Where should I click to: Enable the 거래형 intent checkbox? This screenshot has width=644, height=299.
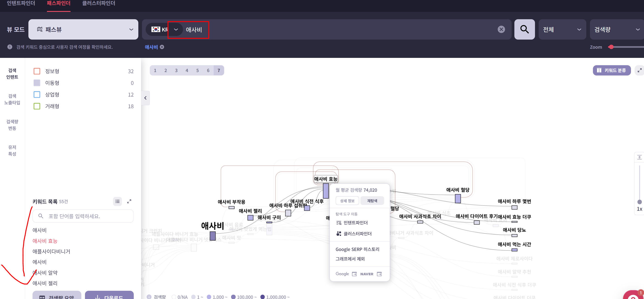tap(37, 106)
